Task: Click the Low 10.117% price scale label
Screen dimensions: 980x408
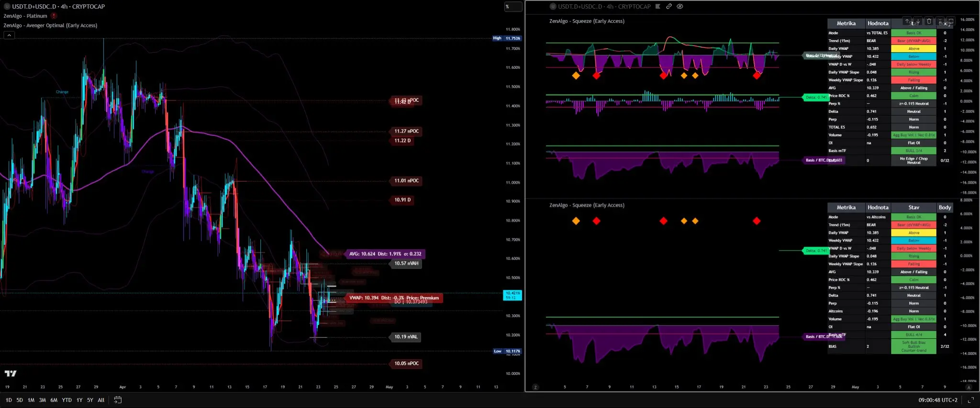Action: coord(507,351)
